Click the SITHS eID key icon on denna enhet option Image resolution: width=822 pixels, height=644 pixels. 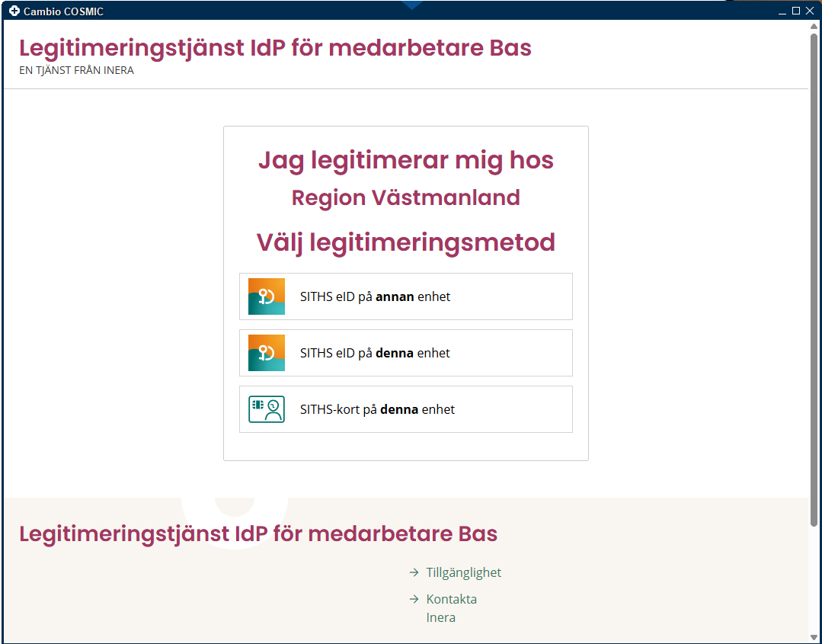click(266, 353)
